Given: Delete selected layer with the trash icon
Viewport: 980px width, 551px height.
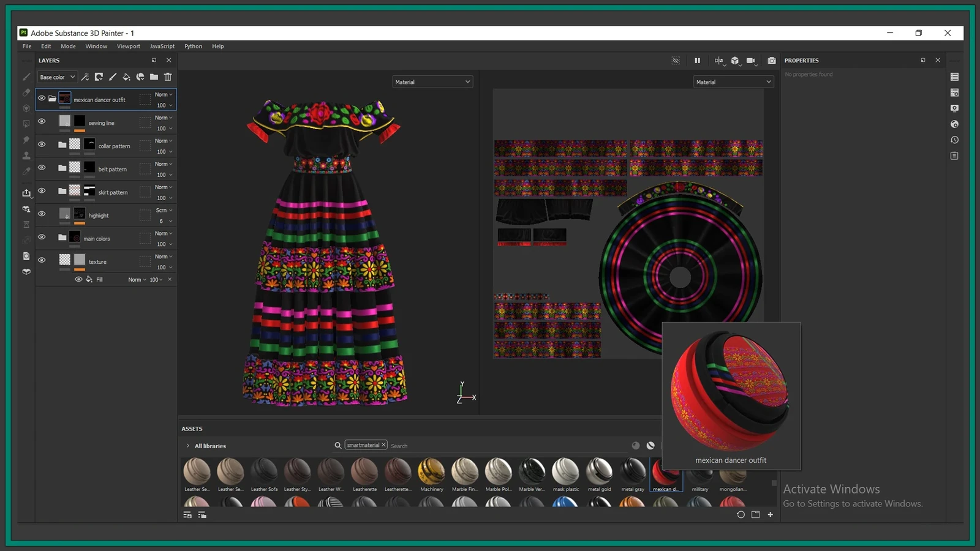Looking at the screenshot, I should [168, 77].
